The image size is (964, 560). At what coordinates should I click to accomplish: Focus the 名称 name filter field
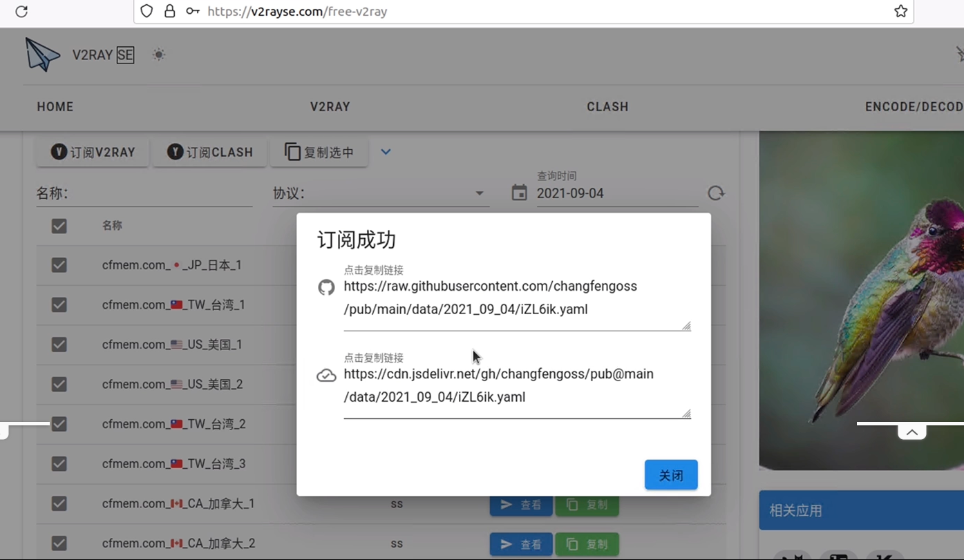point(144,193)
